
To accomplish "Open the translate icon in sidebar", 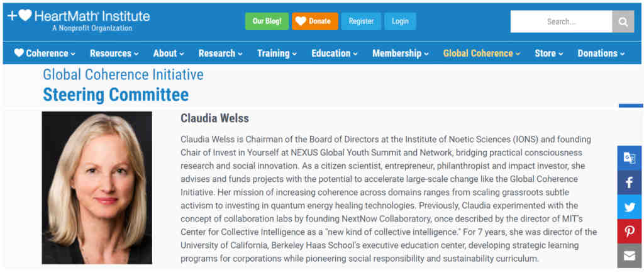I will click(x=629, y=158).
